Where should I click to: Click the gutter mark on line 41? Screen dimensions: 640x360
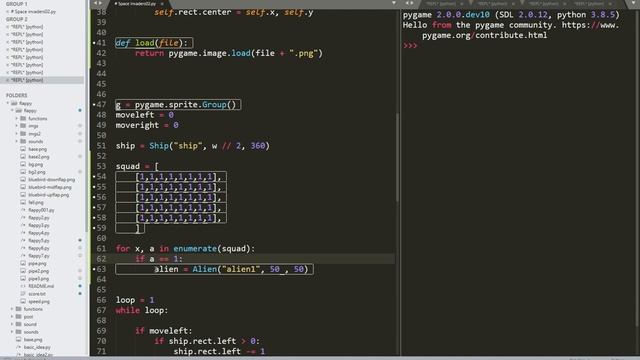94,43
